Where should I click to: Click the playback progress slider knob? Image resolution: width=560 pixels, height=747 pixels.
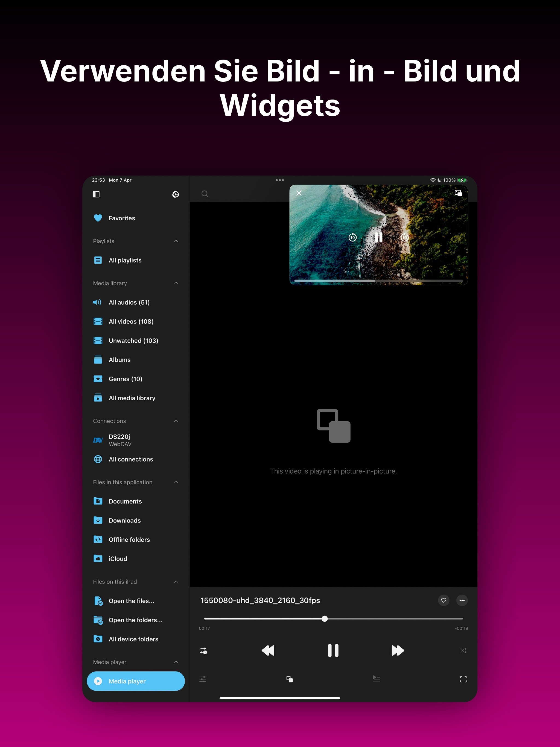[325, 619]
